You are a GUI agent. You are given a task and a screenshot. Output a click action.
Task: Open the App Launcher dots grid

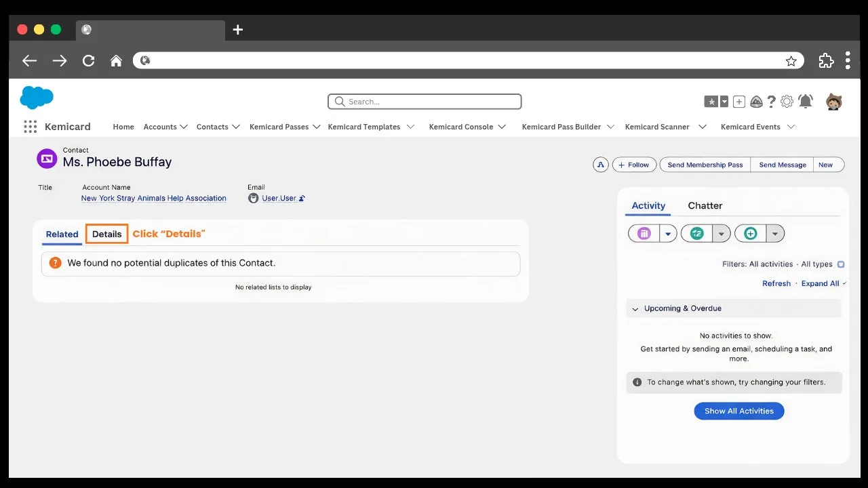tap(30, 127)
